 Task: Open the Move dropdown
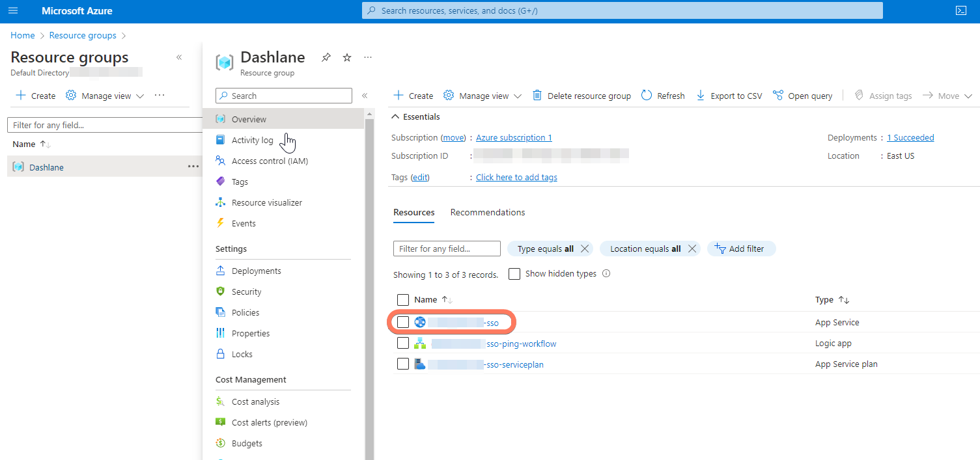pos(947,96)
